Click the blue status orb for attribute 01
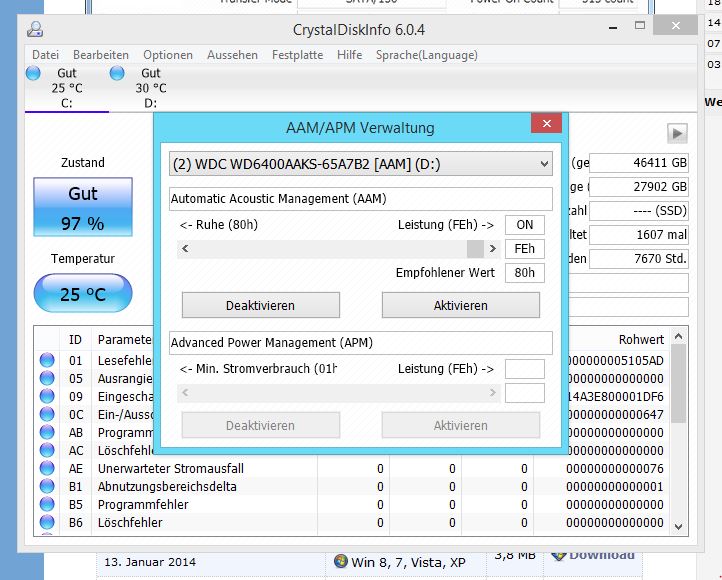 (47, 360)
